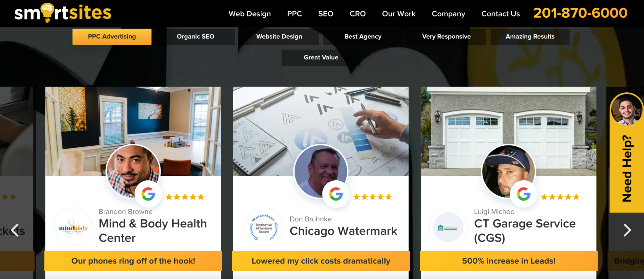Click the Google icon on Luigi Micheo's review
Viewport: 644px width, 279px height.
(x=524, y=194)
